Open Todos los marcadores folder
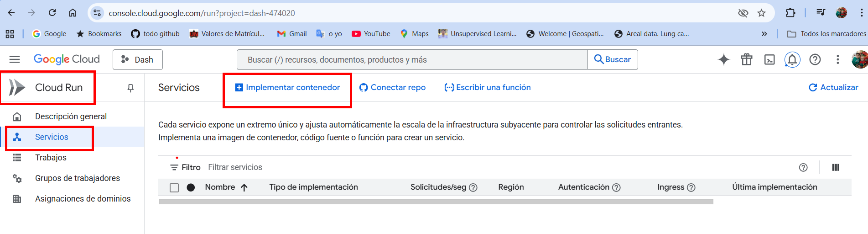 click(x=826, y=34)
